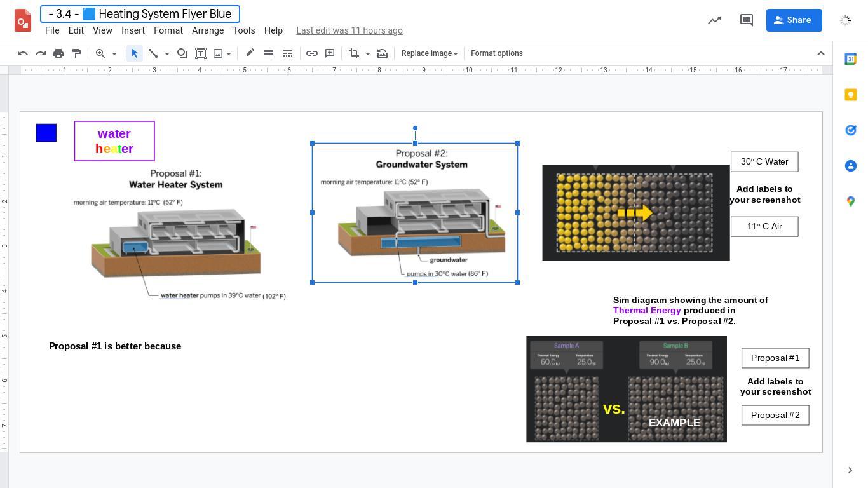This screenshot has width=868, height=488.
Task: Open the Insert menu
Action: (133, 30)
